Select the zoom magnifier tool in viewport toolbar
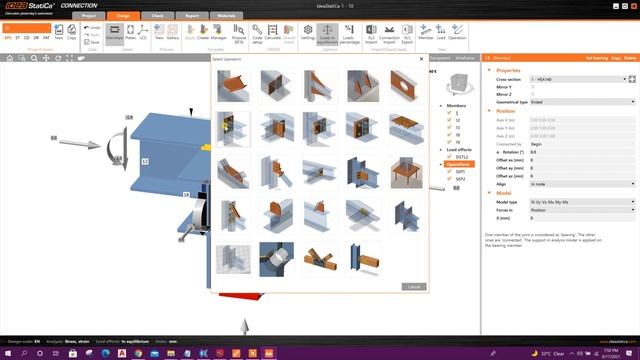640x360 pixels. pos(34,58)
